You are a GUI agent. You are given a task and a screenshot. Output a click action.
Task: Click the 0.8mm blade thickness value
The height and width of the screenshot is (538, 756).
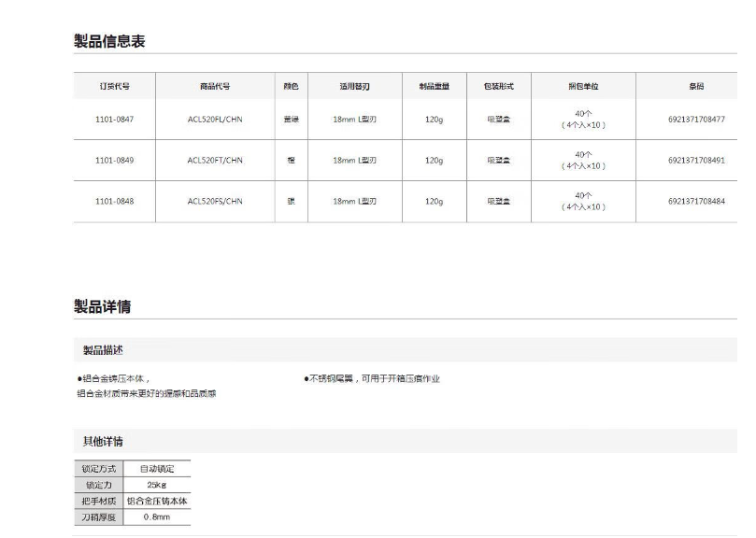pos(157,517)
